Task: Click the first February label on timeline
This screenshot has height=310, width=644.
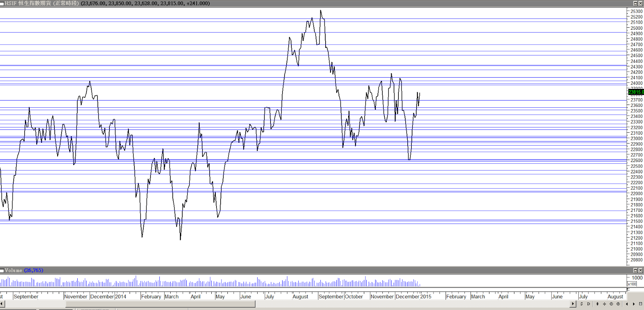Action: [151, 297]
